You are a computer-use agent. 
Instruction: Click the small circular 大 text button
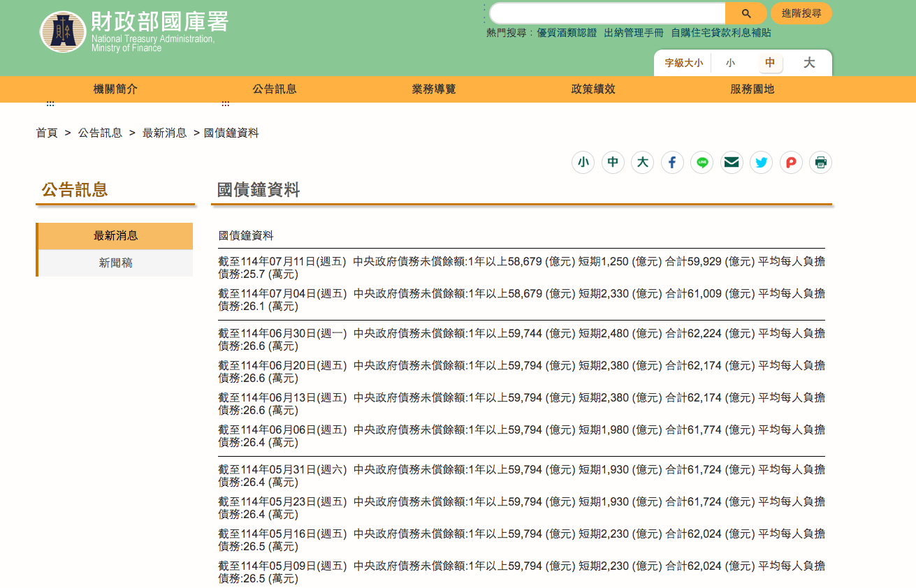tap(642, 163)
